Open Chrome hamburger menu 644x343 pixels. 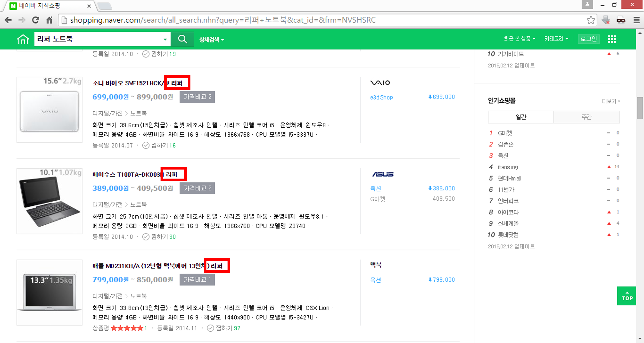636,20
